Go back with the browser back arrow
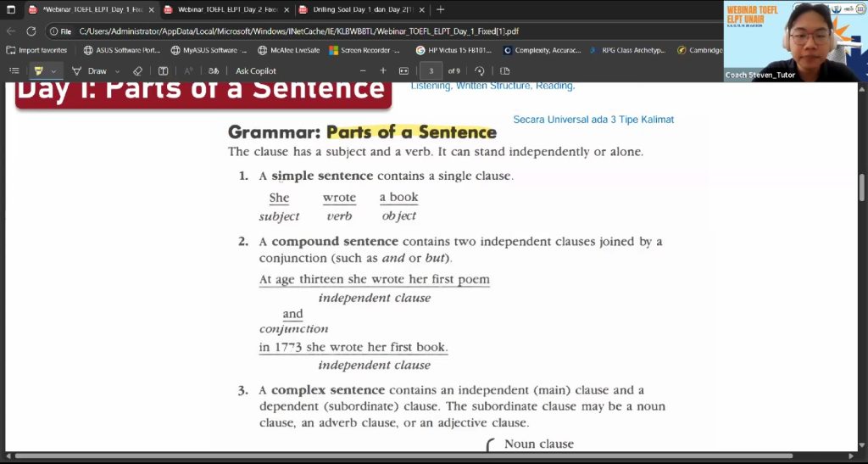Screen dimensions: 868x464 coord(11,31)
